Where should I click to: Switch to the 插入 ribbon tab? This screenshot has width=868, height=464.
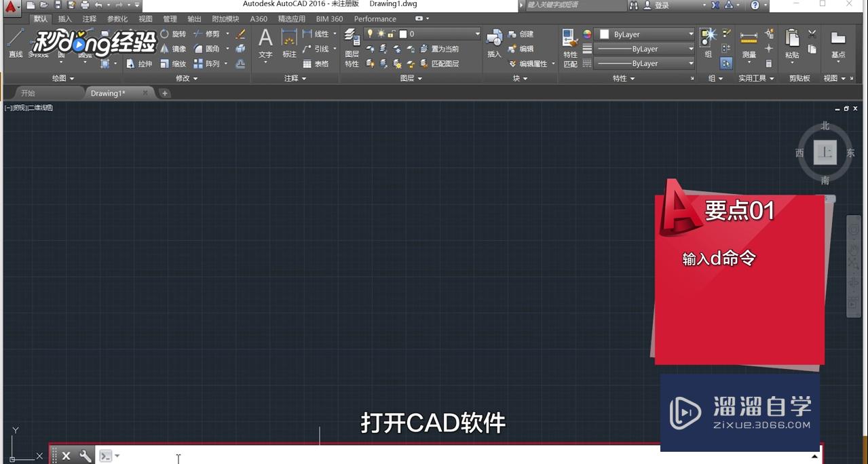coord(64,18)
